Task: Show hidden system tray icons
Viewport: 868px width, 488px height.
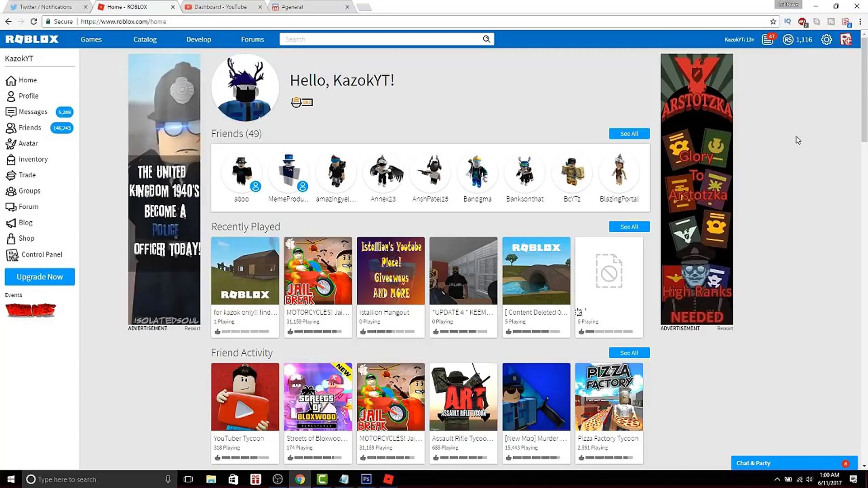Action: (777, 479)
